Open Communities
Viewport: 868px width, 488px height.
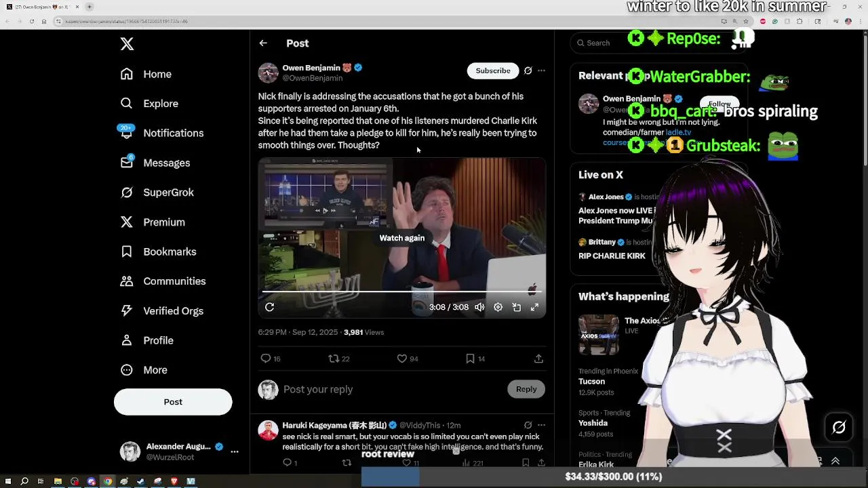click(x=163, y=281)
